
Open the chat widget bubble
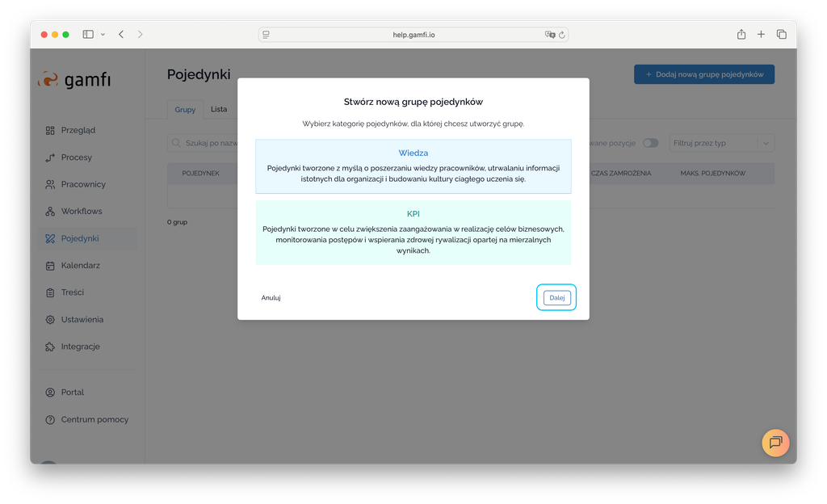pyautogui.click(x=775, y=442)
